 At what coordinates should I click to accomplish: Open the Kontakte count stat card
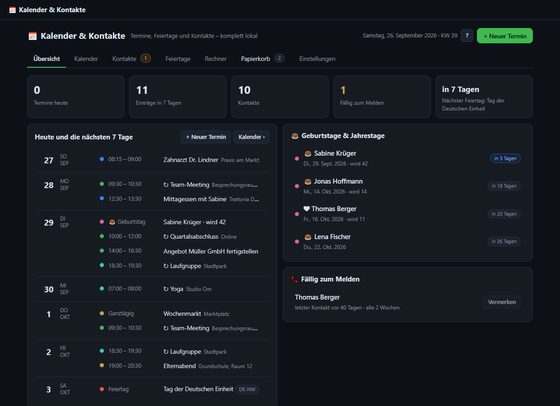280,96
